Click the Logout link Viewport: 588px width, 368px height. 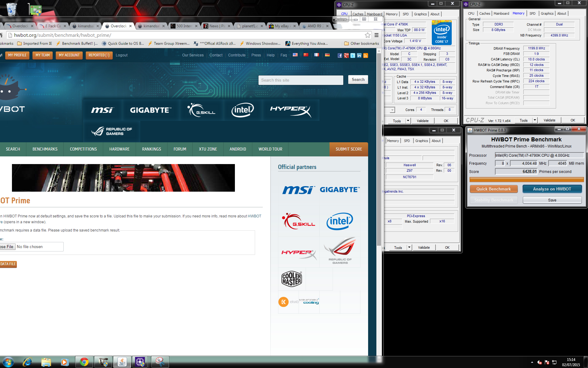(x=122, y=55)
